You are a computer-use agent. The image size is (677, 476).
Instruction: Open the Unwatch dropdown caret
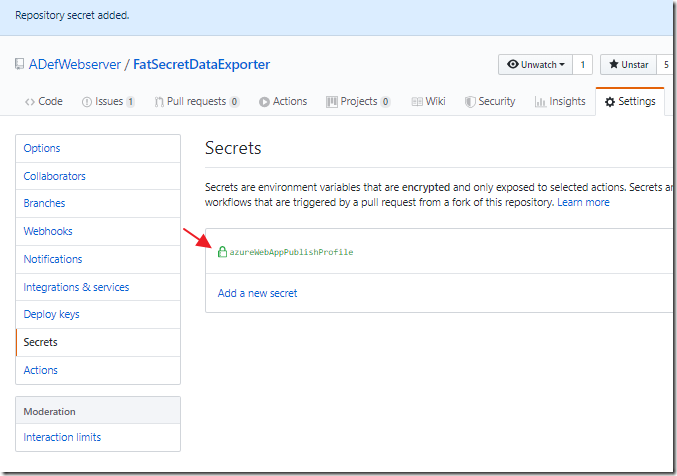click(562, 65)
